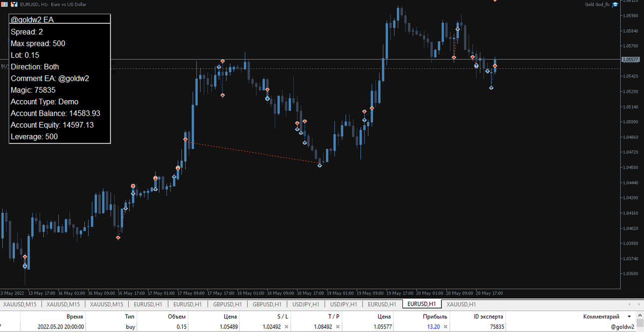Click the Comment EA: @goldw2 line
The height and width of the screenshot is (332, 644).
pyautogui.click(x=50, y=78)
